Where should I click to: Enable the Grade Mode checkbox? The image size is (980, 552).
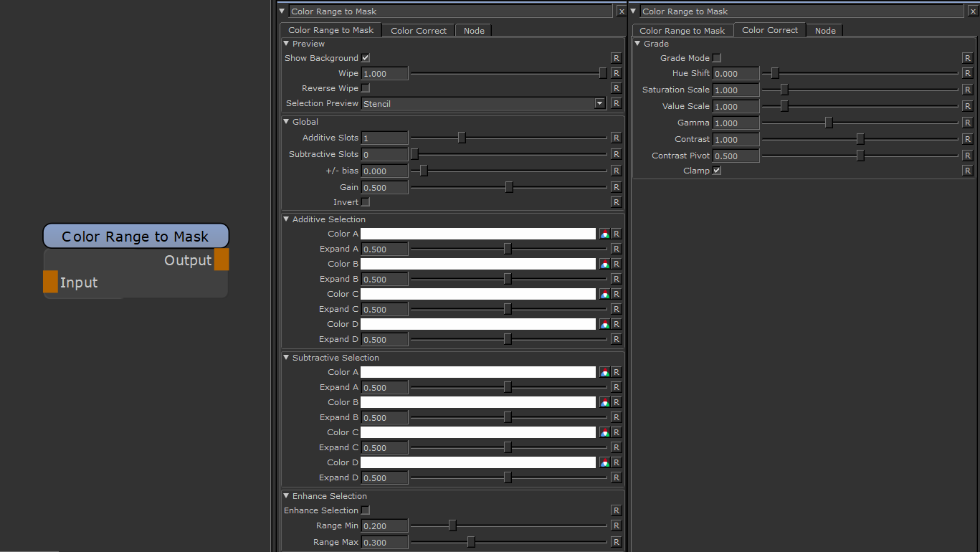(x=717, y=58)
